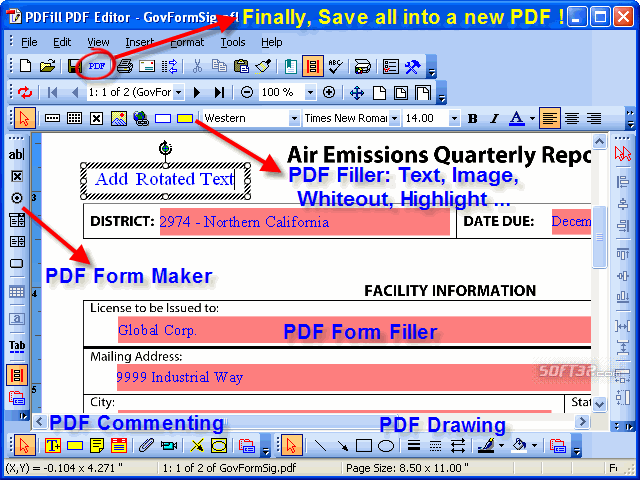Toggle selection arrow in filler toolbar
This screenshot has height=480, width=640.
point(25,118)
